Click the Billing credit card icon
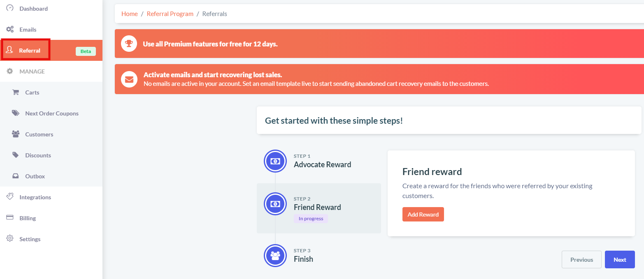Viewport: 644px width, 279px height. point(10,218)
